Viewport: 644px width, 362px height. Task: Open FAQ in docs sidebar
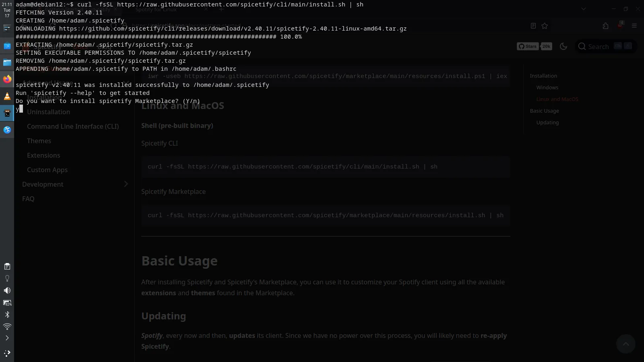click(28, 199)
